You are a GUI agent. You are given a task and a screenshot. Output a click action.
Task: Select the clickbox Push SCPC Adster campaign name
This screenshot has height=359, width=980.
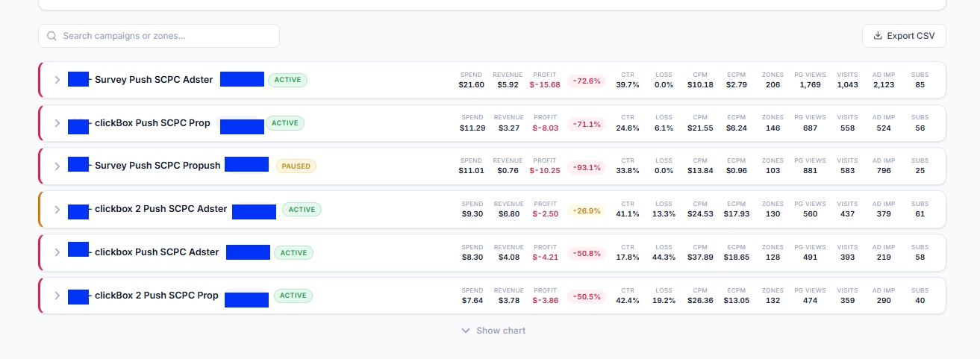[x=157, y=252]
